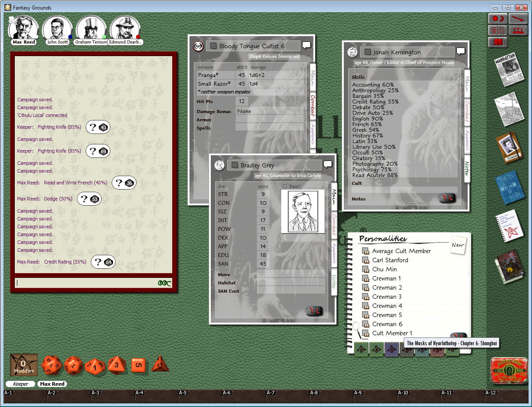Open the Chu Min personality entry
The image size is (532, 407).
click(384, 269)
